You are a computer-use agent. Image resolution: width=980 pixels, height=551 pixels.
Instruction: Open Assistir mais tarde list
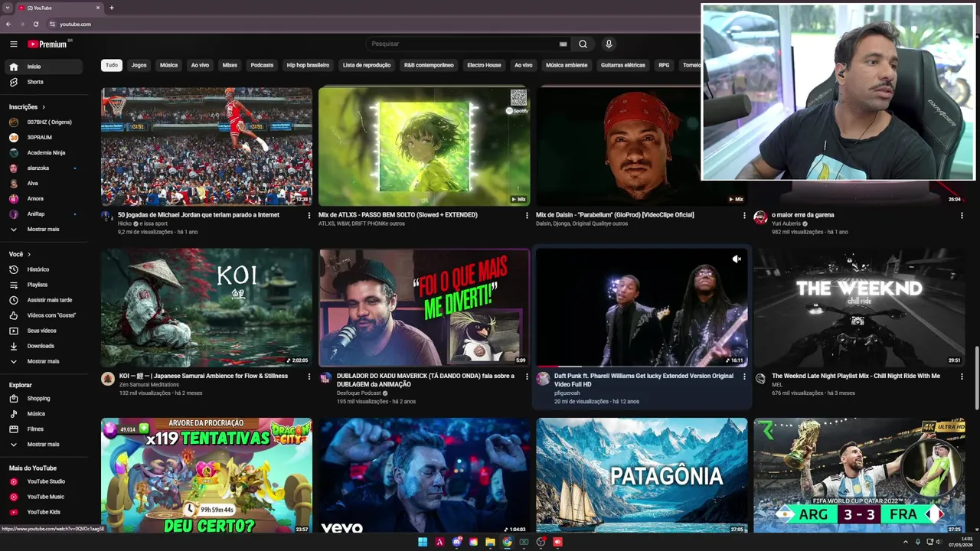(x=44, y=300)
